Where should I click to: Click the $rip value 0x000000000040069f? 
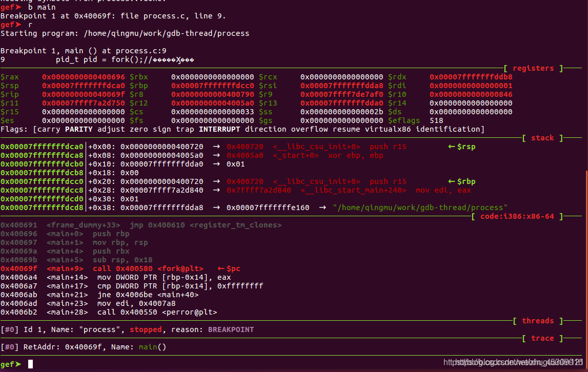[x=83, y=94]
